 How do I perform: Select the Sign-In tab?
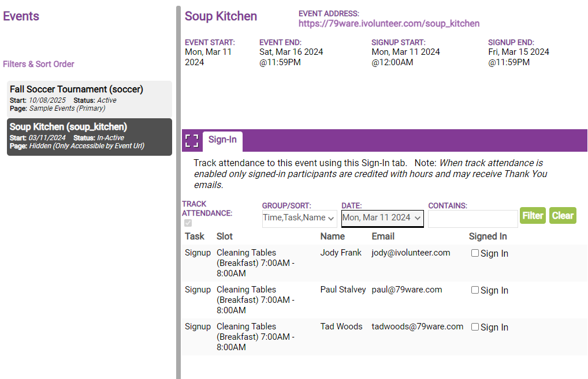[222, 140]
